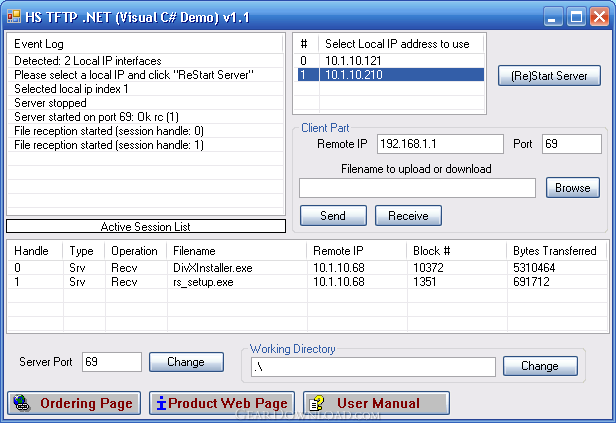The height and width of the screenshot is (423, 616).
Task: Click bytes transferred value 5310464
Action: 534,268
